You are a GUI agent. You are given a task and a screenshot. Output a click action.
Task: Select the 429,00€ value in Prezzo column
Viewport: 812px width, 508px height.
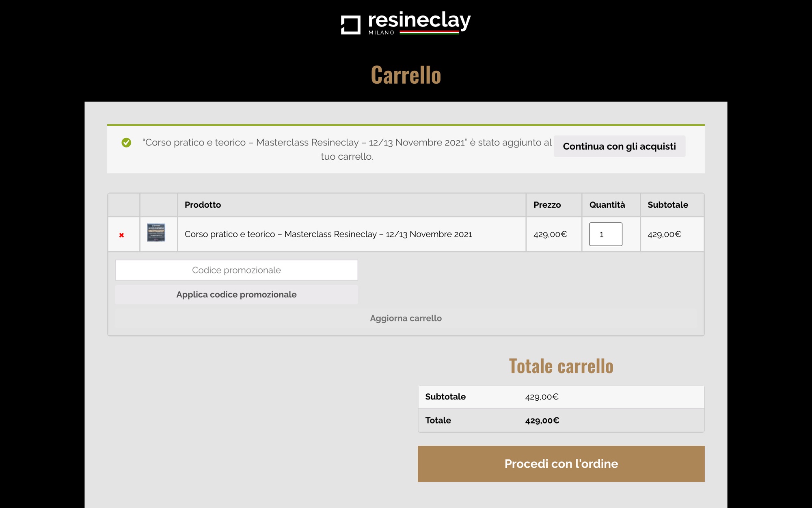(550, 234)
